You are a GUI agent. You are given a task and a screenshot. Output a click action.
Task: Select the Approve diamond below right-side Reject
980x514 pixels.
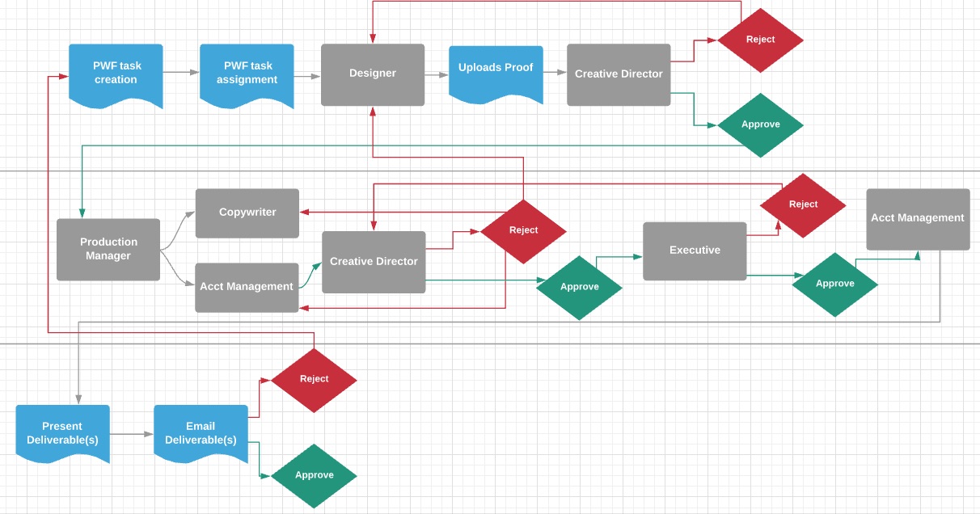pyautogui.click(x=835, y=283)
